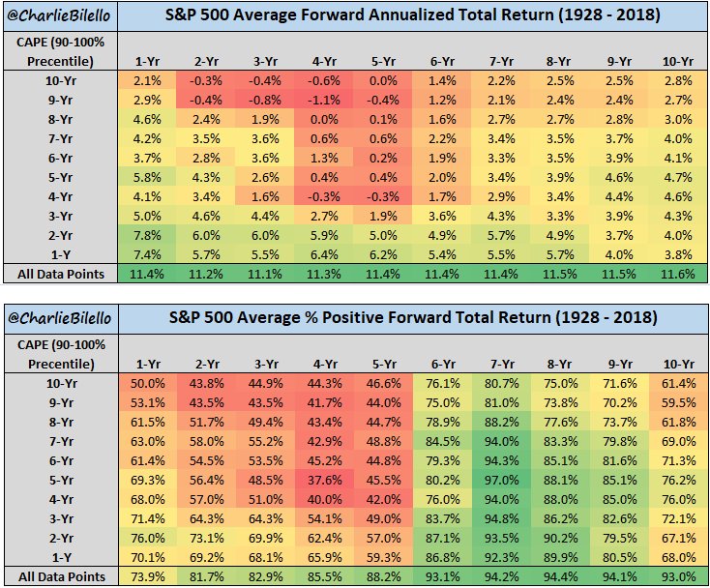Click the All Data Points label in top table
This screenshot has height=588, width=710.
pos(59,275)
